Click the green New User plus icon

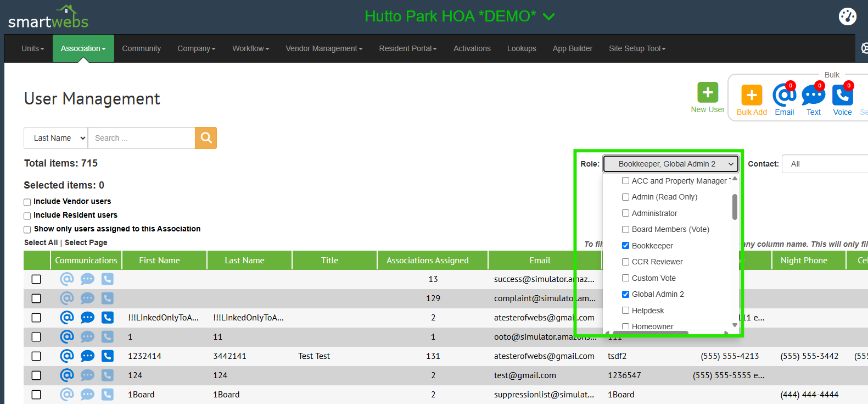pos(708,92)
